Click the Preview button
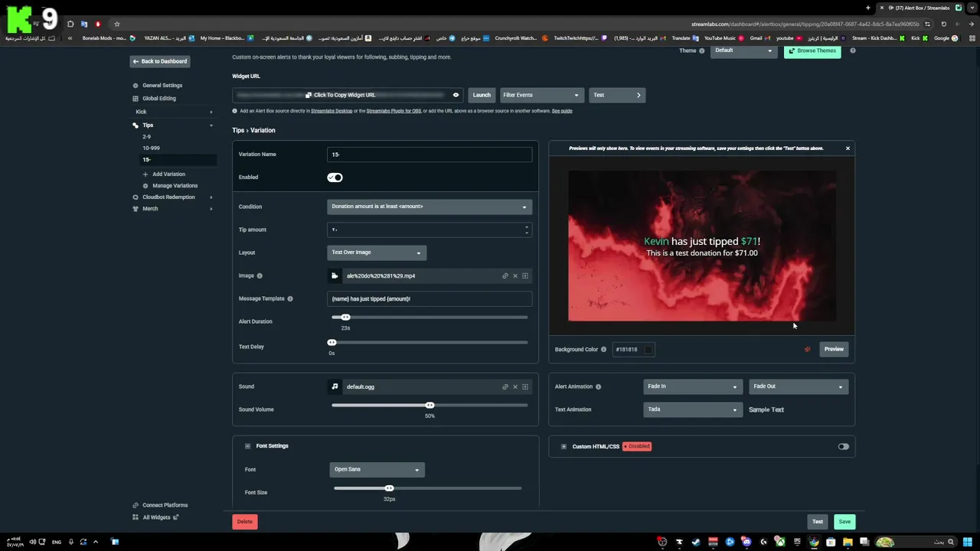 pyautogui.click(x=834, y=350)
